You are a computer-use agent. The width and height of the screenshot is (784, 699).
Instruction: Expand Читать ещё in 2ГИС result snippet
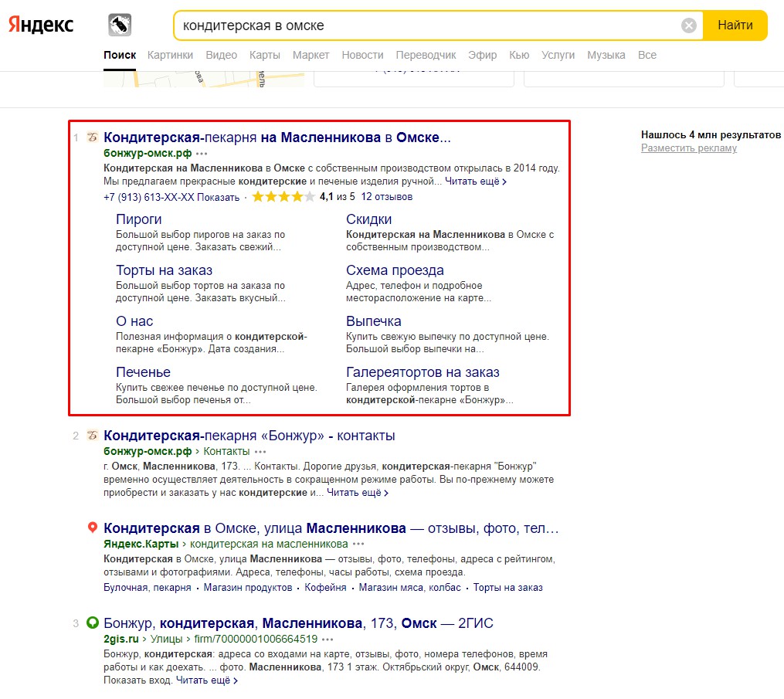(x=206, y=680)
